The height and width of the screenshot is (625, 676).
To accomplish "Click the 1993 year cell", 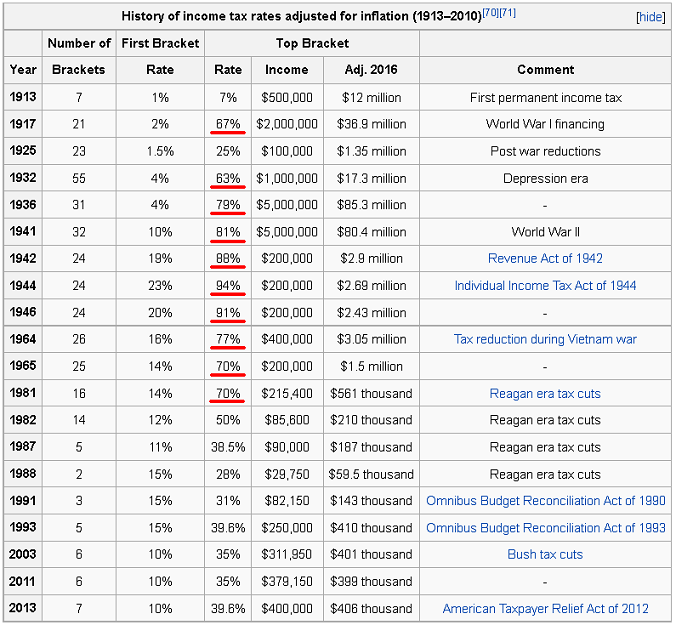I will [23, 528].
